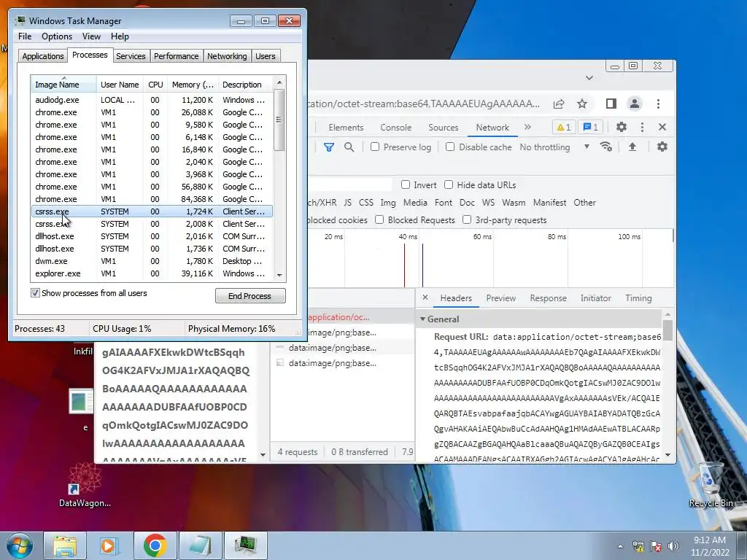
Task: Switch to the Services tab
Action: pos(131,56)
